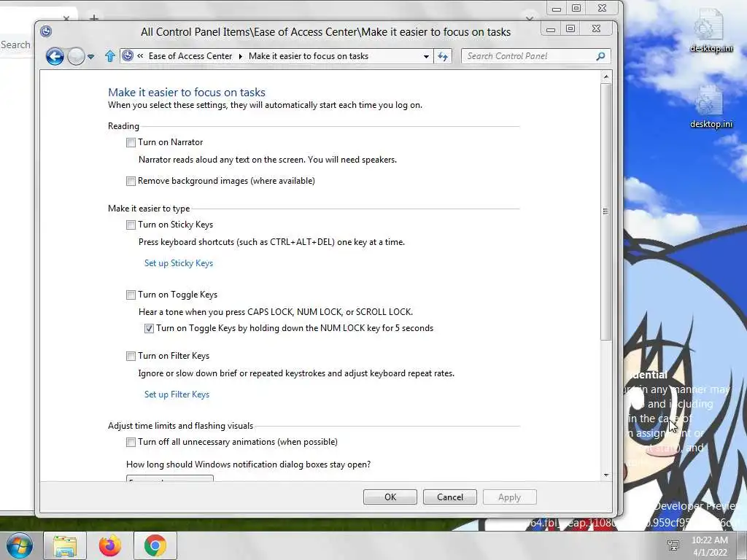Select the Ease of Access Center breadcrumb
Image resolution: width=747 pixels, height=560 pixels.
click(x=190, y=56)
